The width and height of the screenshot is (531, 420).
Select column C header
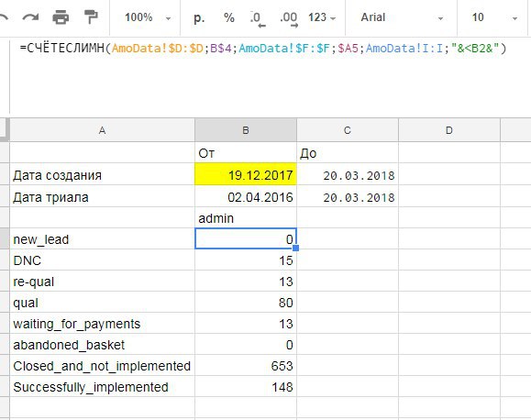pos(348,130)
